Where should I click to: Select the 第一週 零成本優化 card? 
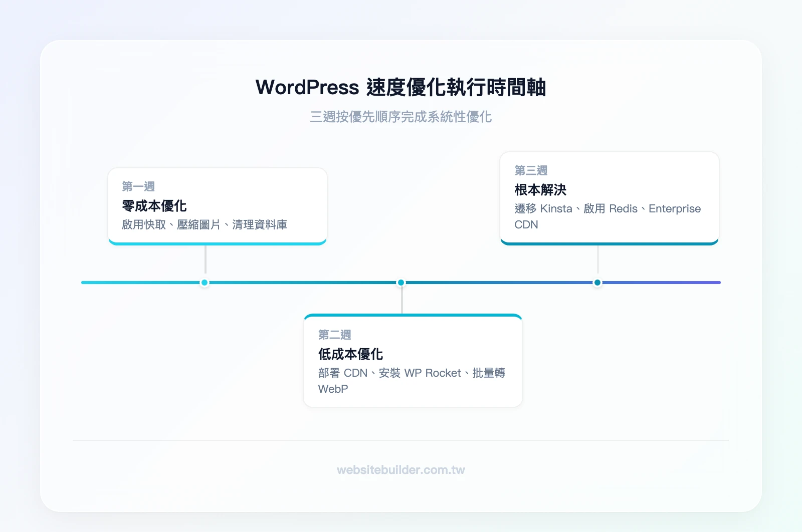click(218, 205)
